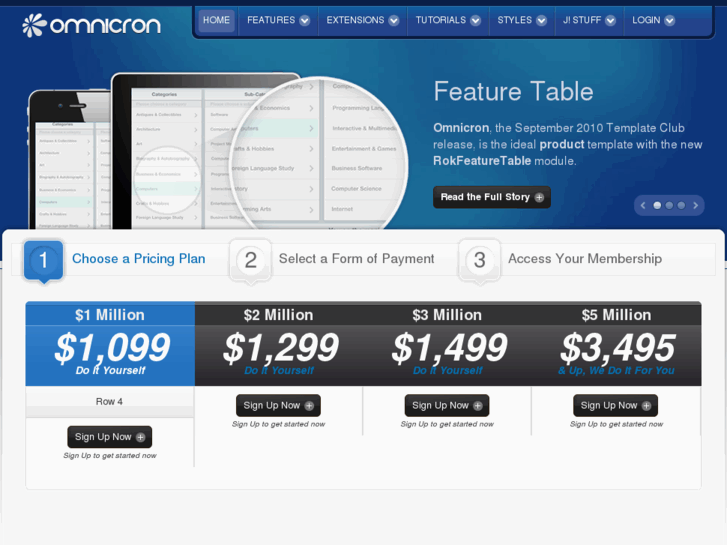Screen dimensions: 727x545
Task: Click plus icon on Read the Full Story
Action: [539, 198]
